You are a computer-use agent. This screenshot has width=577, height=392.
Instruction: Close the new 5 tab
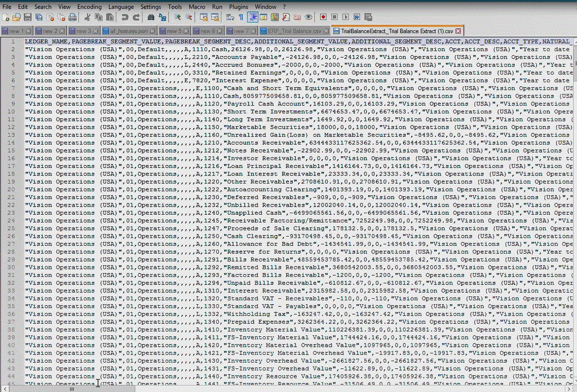(186, 31)
